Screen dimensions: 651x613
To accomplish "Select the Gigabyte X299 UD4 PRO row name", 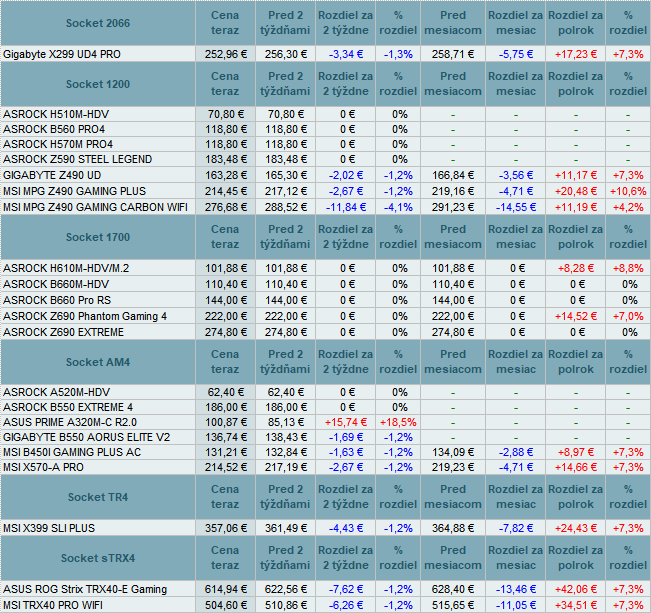I will 62,54.
